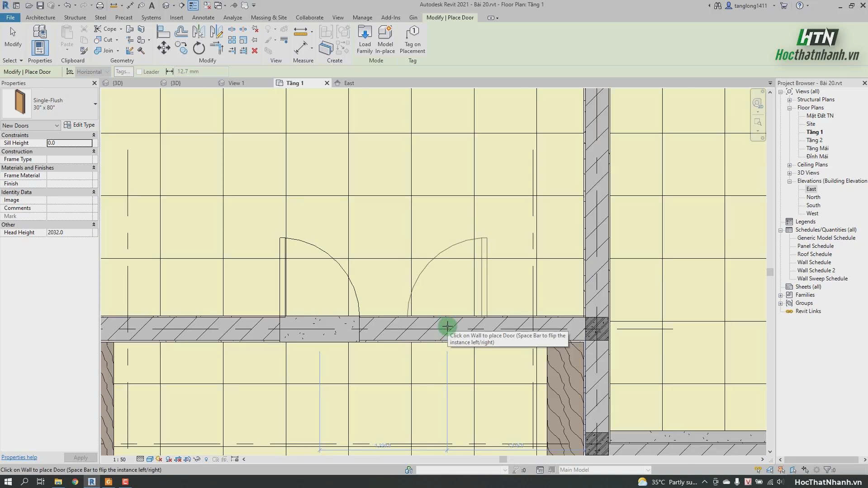The height and width of the screenshot is (488, 868).
Task: Select the Offset tool
Action: coord(181,31)
